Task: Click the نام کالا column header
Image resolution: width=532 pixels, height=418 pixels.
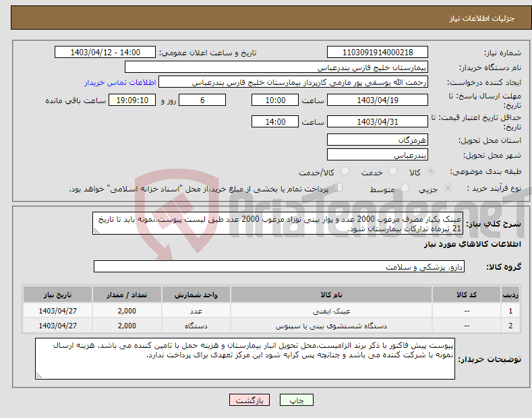Action: [x=331, y=295]
